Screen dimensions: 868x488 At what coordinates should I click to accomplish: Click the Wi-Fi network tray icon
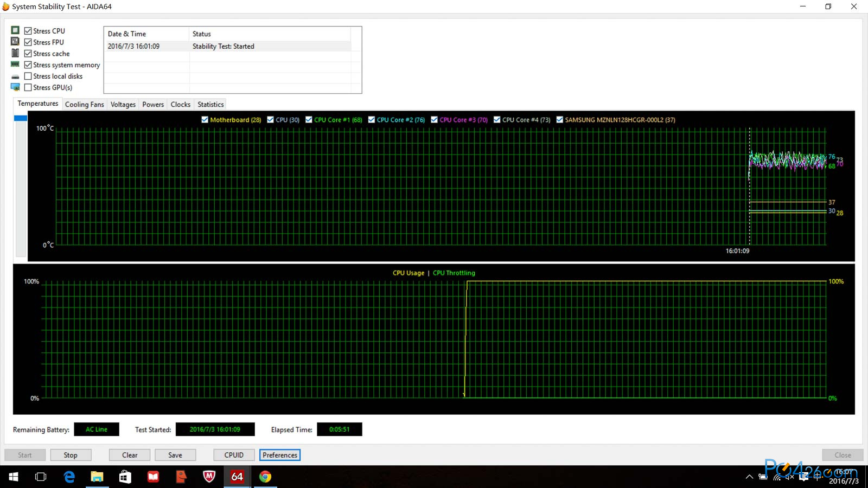[x=777, y=477]
